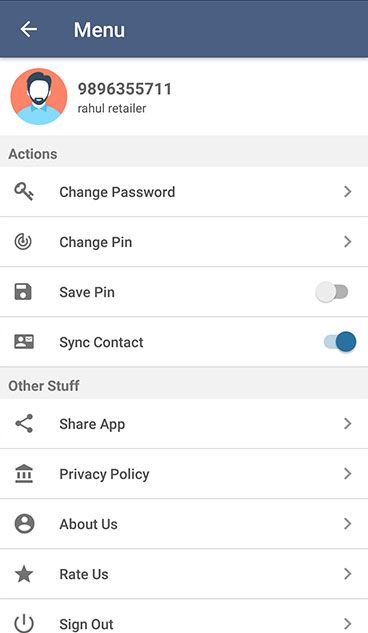Turn off the Sync Contact switch
This screenshot has height=633, width=368.
tap(340, 342)
